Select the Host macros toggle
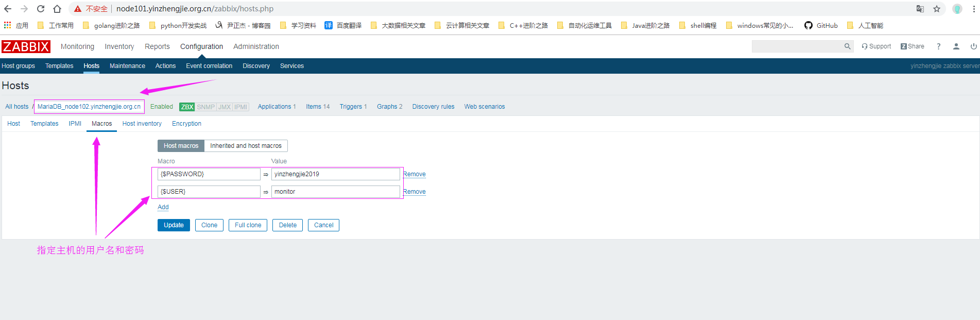Viewport: 980px width, 320px height. pos(181,146)
